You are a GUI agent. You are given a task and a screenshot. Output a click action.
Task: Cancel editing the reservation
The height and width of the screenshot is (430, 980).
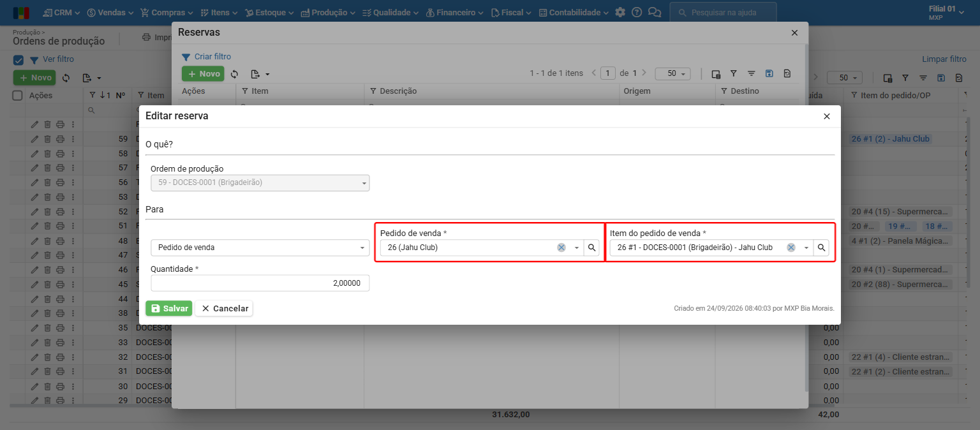point(224,308)
